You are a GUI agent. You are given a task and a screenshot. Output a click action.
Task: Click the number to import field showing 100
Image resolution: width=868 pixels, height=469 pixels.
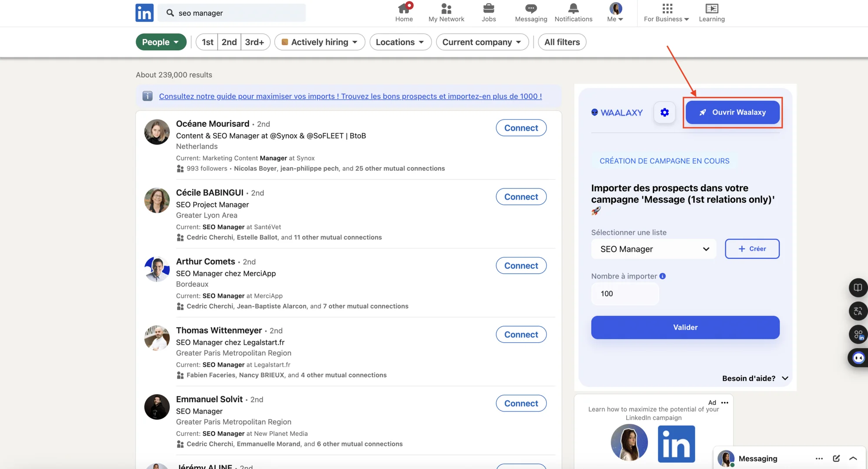click(625, 294)
